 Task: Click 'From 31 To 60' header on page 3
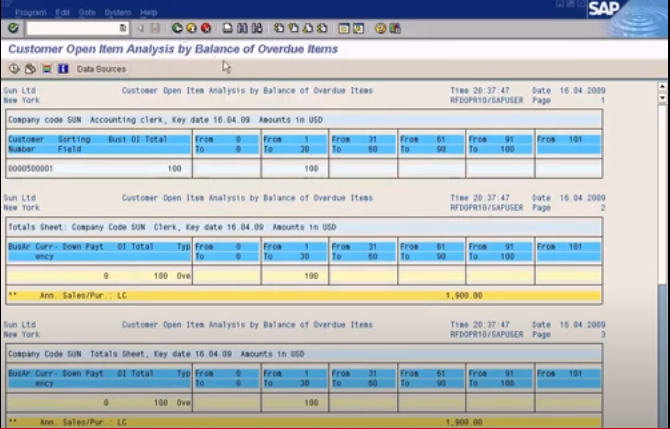click(x=363, y=379)
